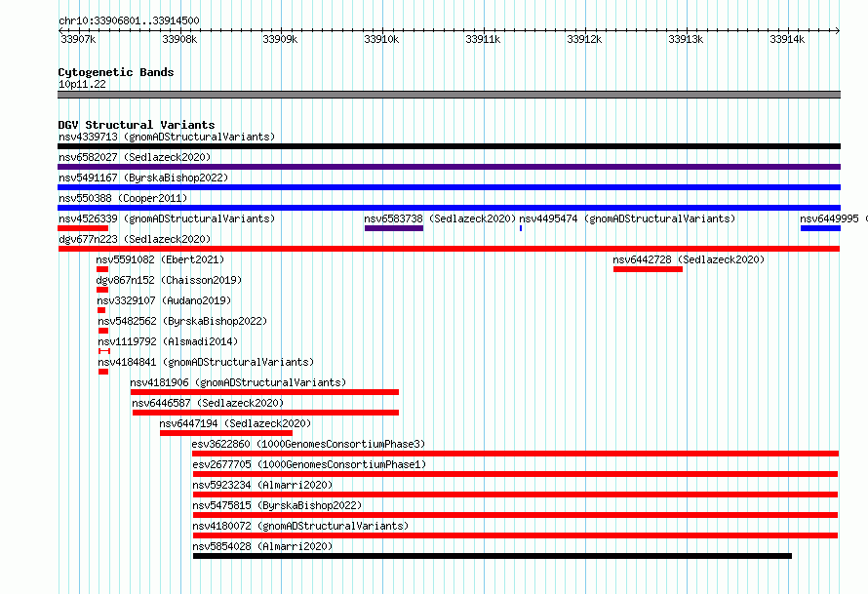The image size is (868, 594).
Task: Click the 33907k ruler mark
Action: pyautogui.click(x=78, y=39)
